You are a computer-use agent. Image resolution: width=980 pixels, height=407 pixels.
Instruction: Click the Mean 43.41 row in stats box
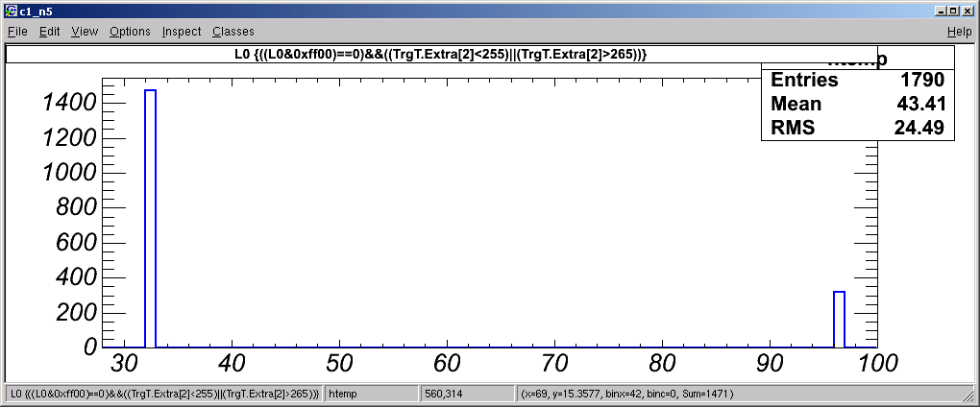pyautogui.click(x=857, y=104)
